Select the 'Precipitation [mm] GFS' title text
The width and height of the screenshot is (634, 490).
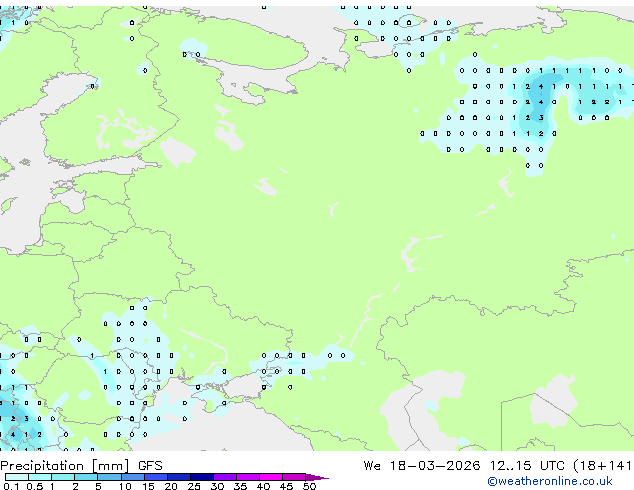coord(81,466)
